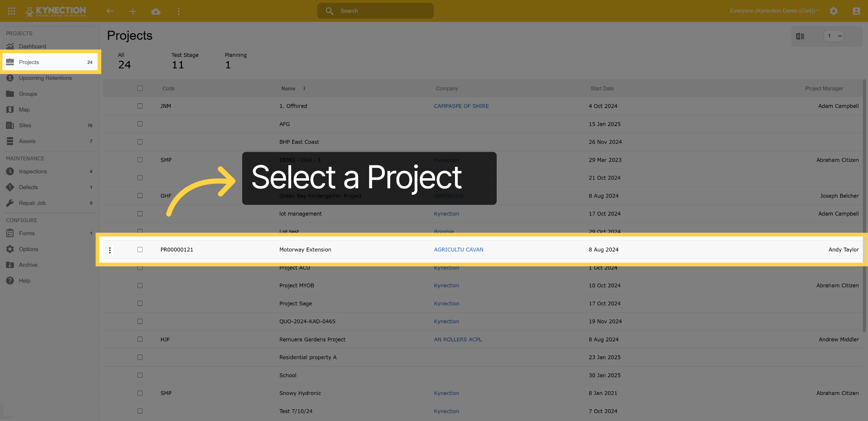Check the box for Snowy Hydronic row

pos(140,393)
